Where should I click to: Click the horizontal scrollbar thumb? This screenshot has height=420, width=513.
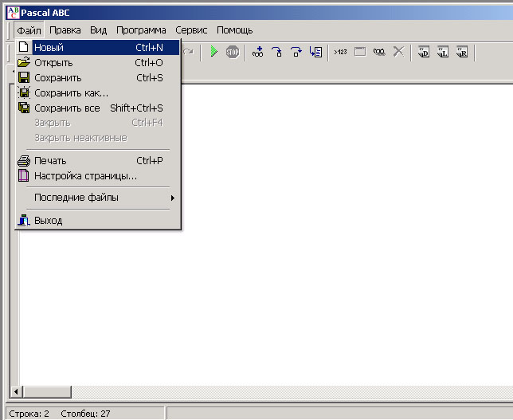(47, 391)
